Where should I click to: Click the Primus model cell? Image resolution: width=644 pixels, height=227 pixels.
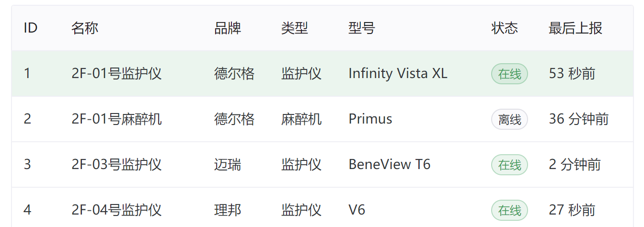370,119
